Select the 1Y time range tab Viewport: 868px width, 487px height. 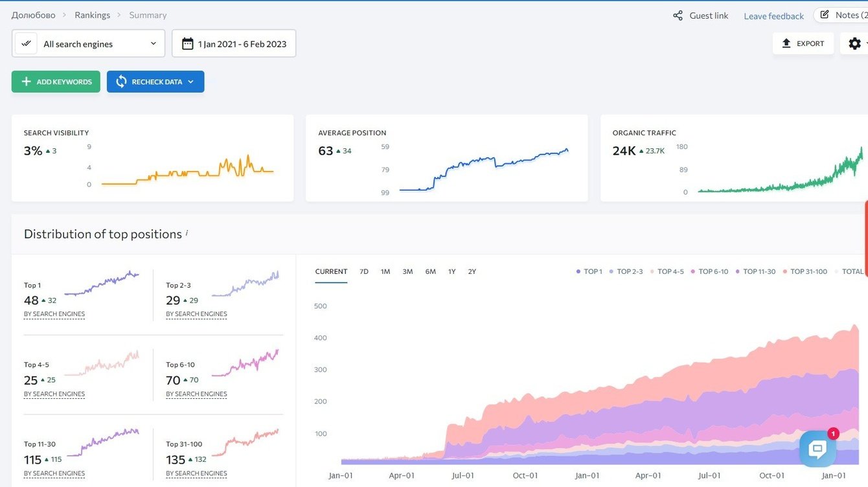pyautogui.click(x=451, y=271)
